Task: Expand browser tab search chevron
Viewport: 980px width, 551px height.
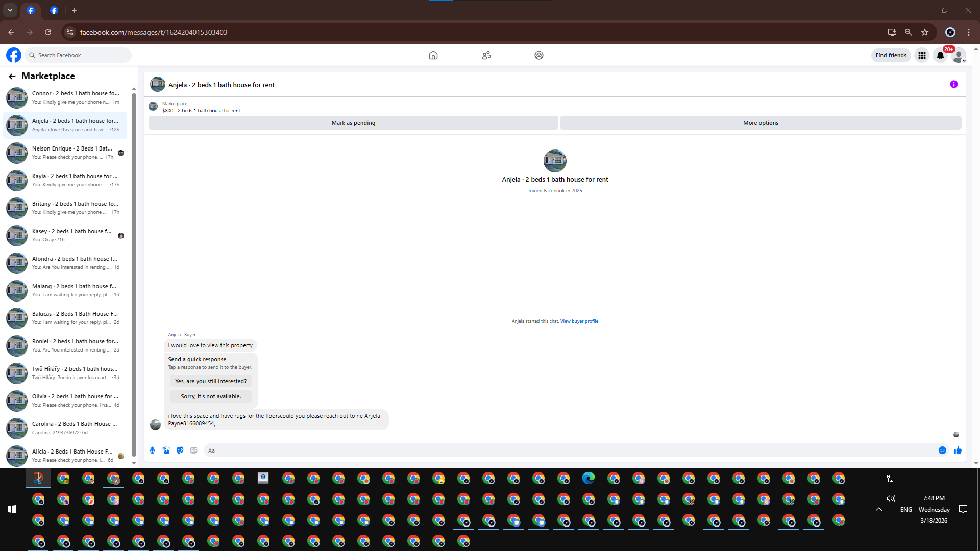Action: tap(10, 10)
